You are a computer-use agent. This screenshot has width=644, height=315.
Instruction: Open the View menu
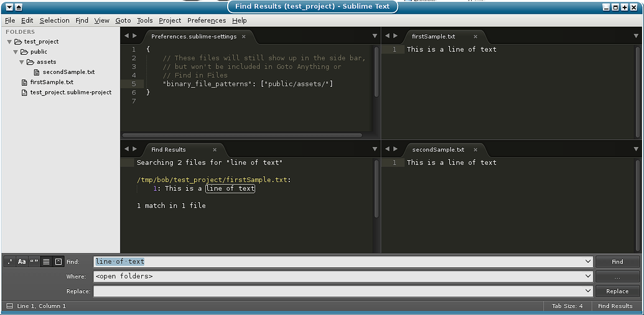pos(101,21)
